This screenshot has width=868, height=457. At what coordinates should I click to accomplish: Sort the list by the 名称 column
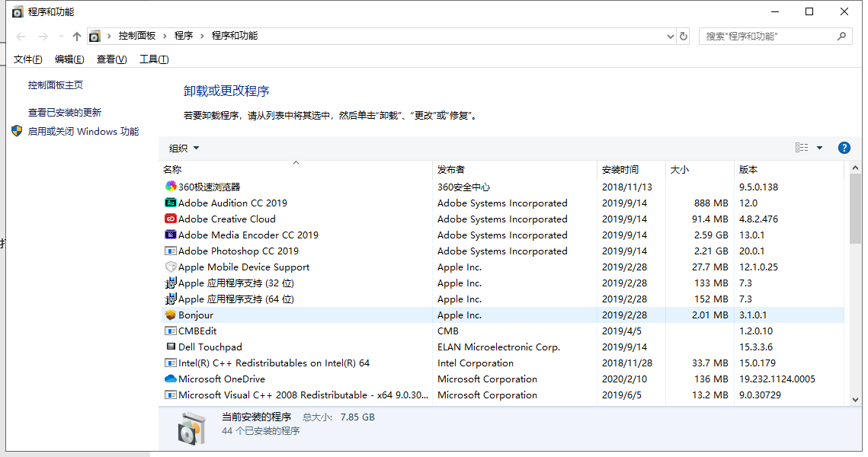pos(295,169)
